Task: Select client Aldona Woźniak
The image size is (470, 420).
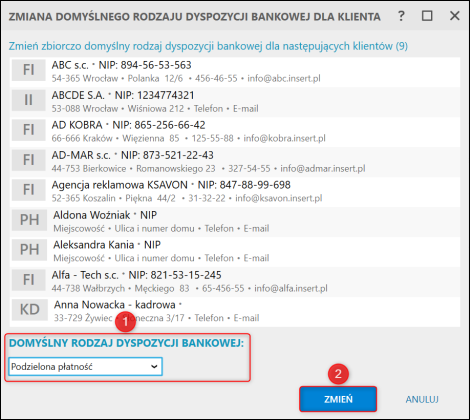Action: click(x=235, y=222)
